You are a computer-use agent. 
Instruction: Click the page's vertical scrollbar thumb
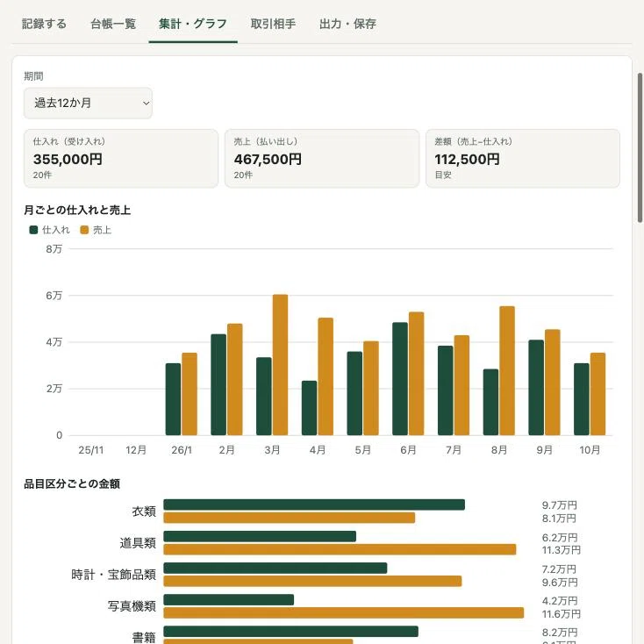640,148
